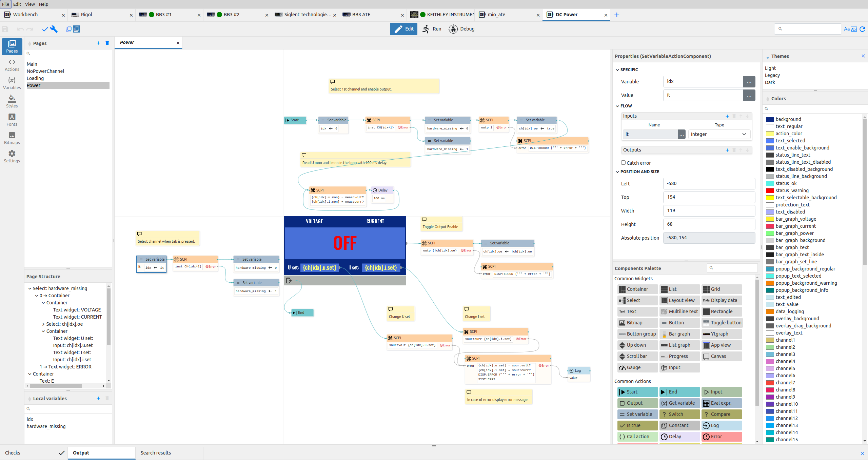The image size is (868, 464).
Task: Switch to the BB3 ATE tab
Action: tap(372, 15)
